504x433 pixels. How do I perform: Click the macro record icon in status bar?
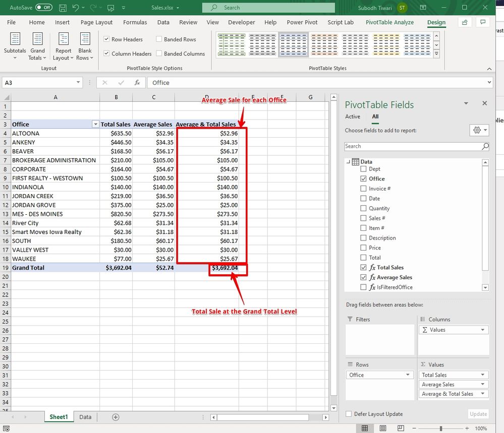pos(7,428)
